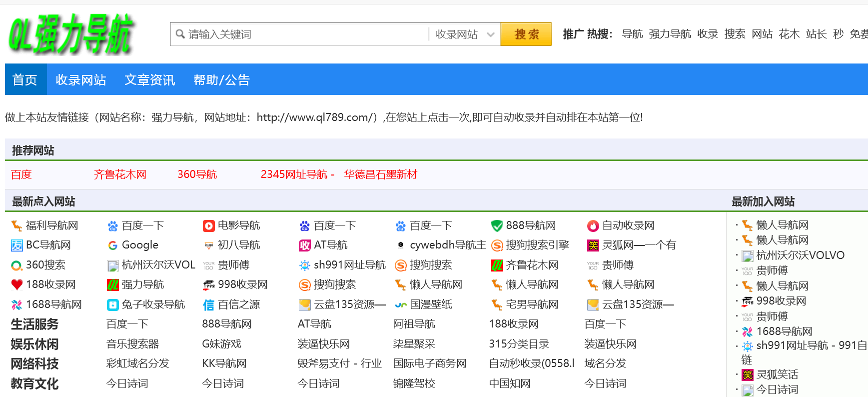The image size is (868, 397).
Task: Click the pink 收 icon beside AT导航
Action: (305, 245)
